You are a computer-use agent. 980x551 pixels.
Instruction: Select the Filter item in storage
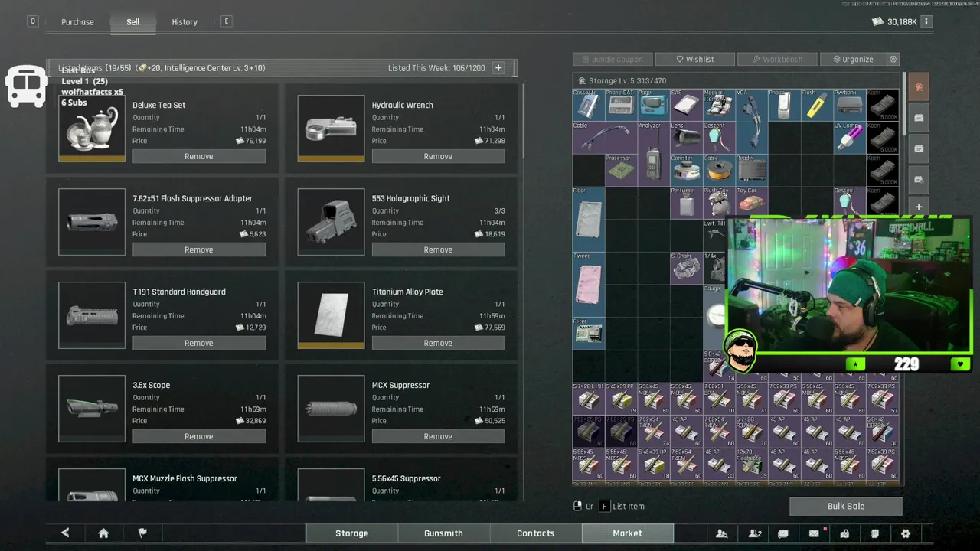tap(588, 333)
